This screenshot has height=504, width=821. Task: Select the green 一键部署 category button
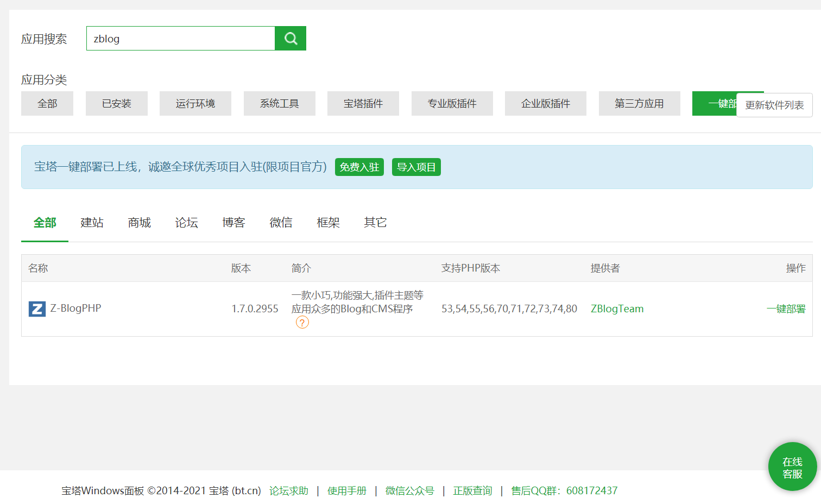coord(715,104)
